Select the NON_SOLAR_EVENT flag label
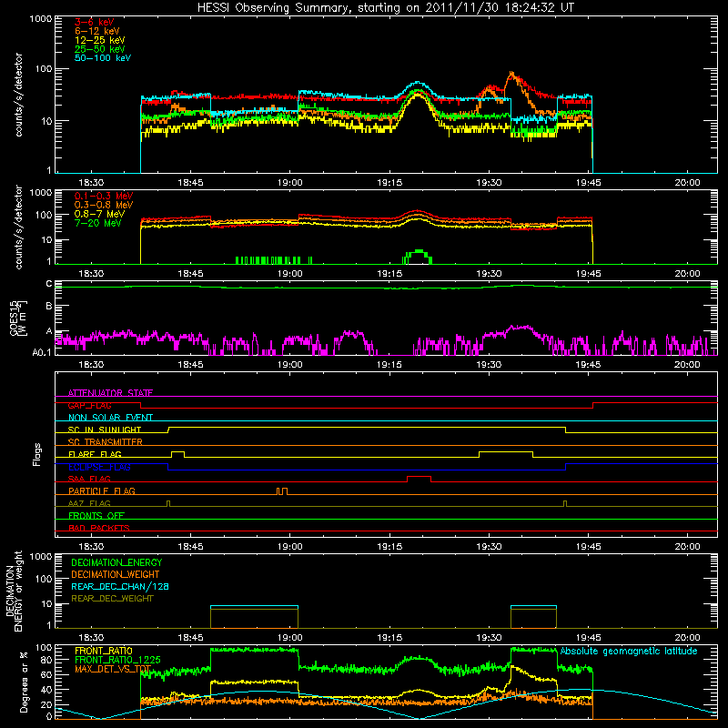This screenshot has width=728, height=728. click(110, 418)
